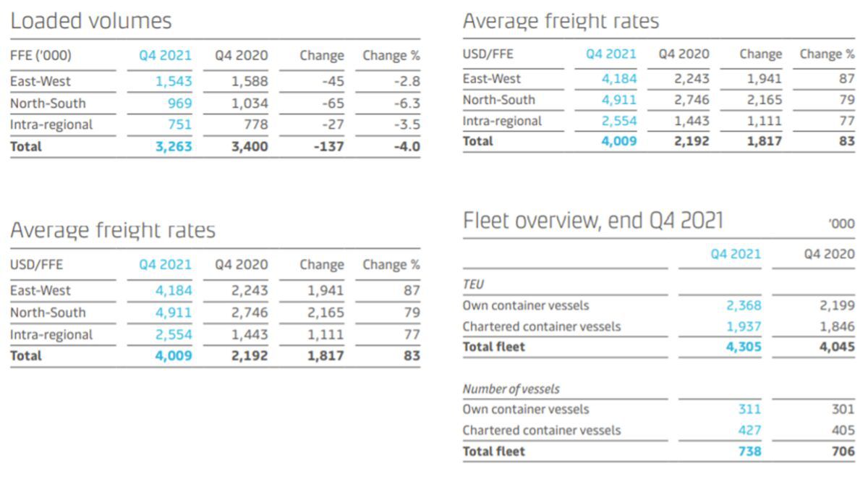Select total loaded volume 3,263
The width and height of the screenshot is (868, 487).
(173, 146)
